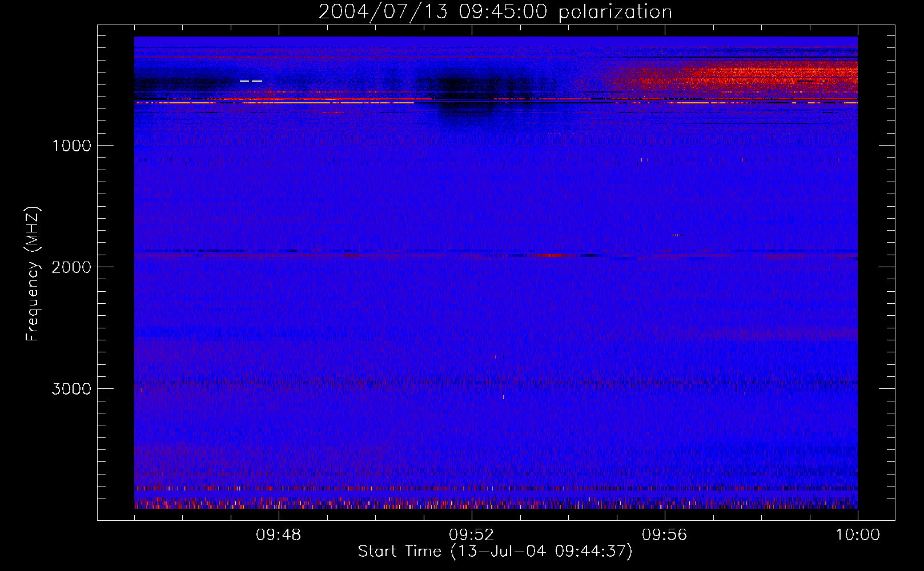Click the 2000 frequency tick label
The image size is (924, 571).
71,267
